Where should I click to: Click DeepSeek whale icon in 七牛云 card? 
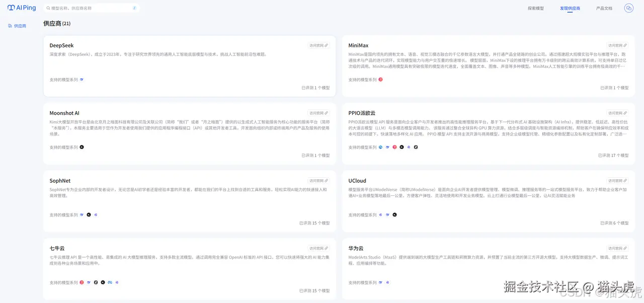click(x=89, y=282)
